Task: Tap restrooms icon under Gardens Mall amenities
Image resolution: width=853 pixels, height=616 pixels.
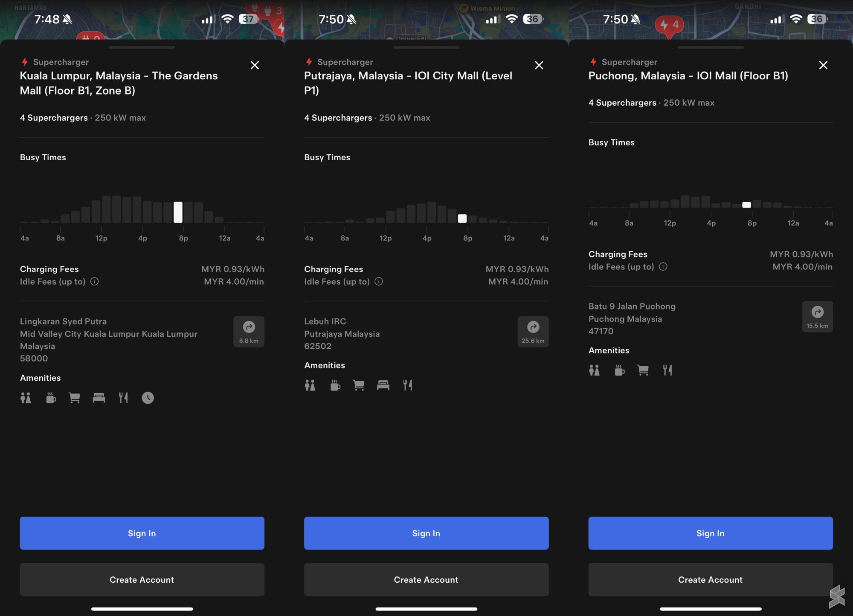Action: (x=26, y=398)
